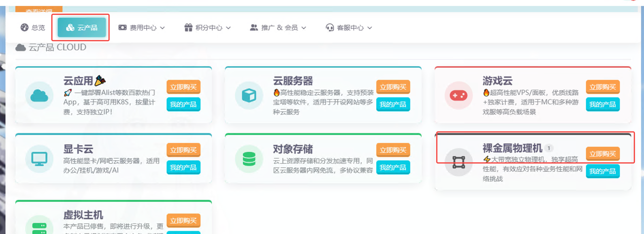Screen dimensions: 644x234
Task: Click the badge next to 裸金属物理机 title
Action: click(x=549, y=148)
